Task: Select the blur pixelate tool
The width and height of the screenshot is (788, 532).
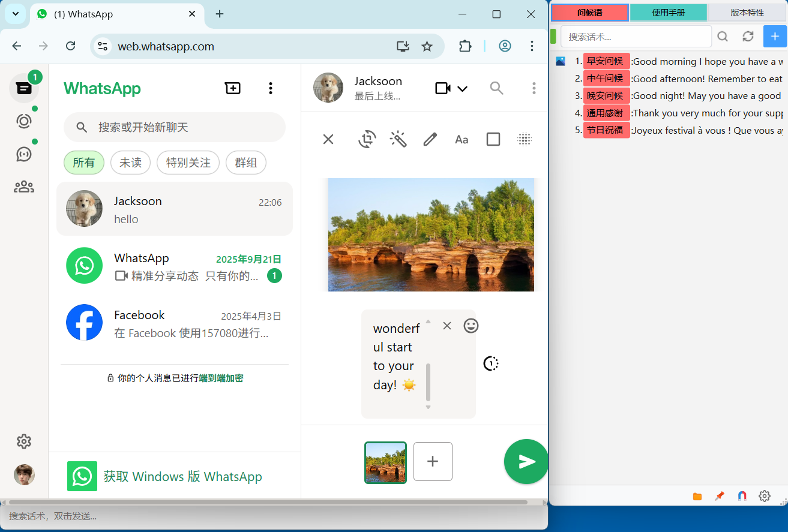Action: (525, 139)
